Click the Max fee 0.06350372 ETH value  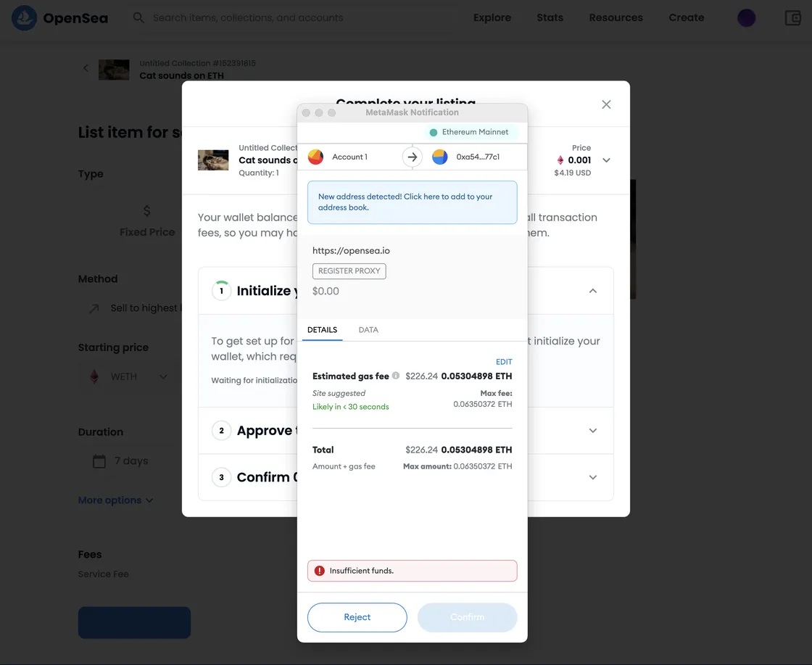[483, 404]
